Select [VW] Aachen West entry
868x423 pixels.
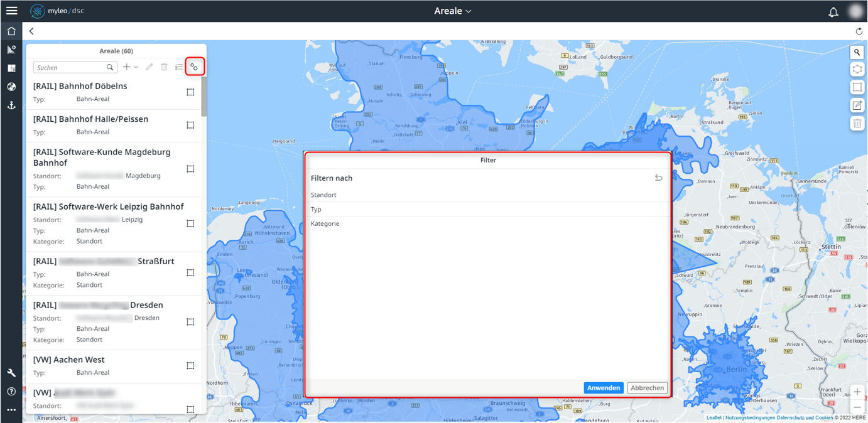coord(114,366)
